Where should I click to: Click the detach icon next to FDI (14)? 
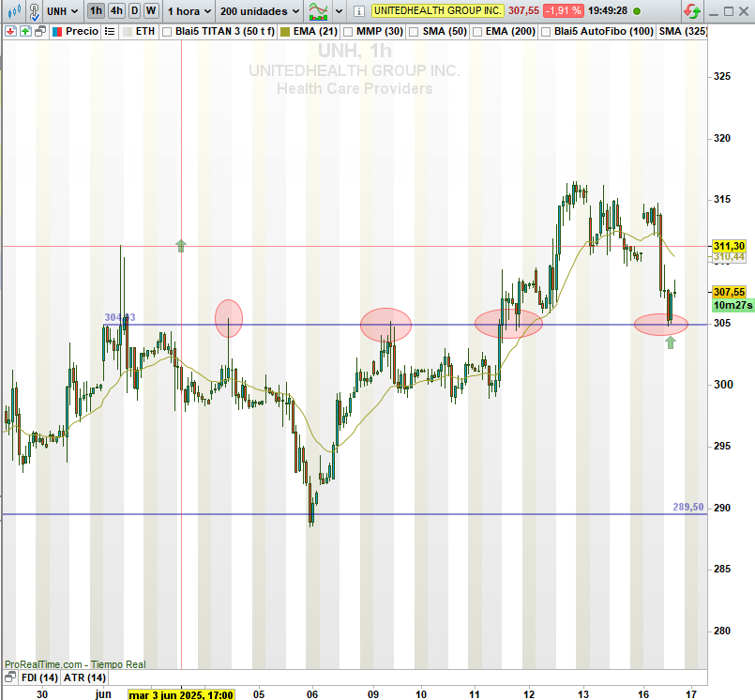point(10,677)
